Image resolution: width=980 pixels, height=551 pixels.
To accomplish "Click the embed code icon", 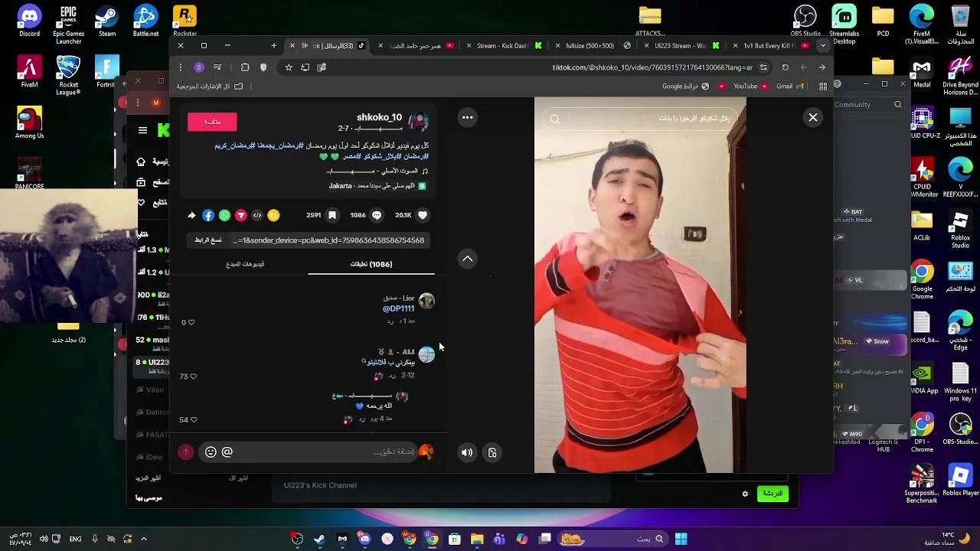I will (x=257, y=216).
